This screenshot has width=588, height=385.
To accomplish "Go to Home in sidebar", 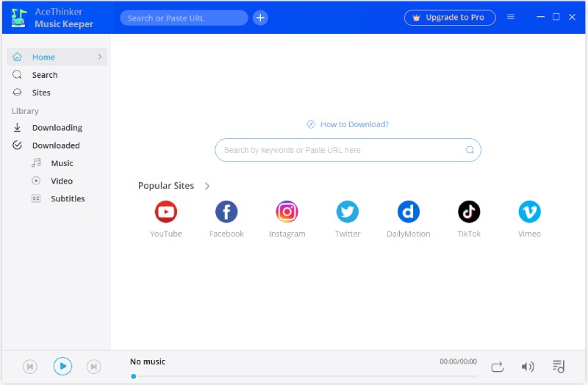I will tap(57, 57).
